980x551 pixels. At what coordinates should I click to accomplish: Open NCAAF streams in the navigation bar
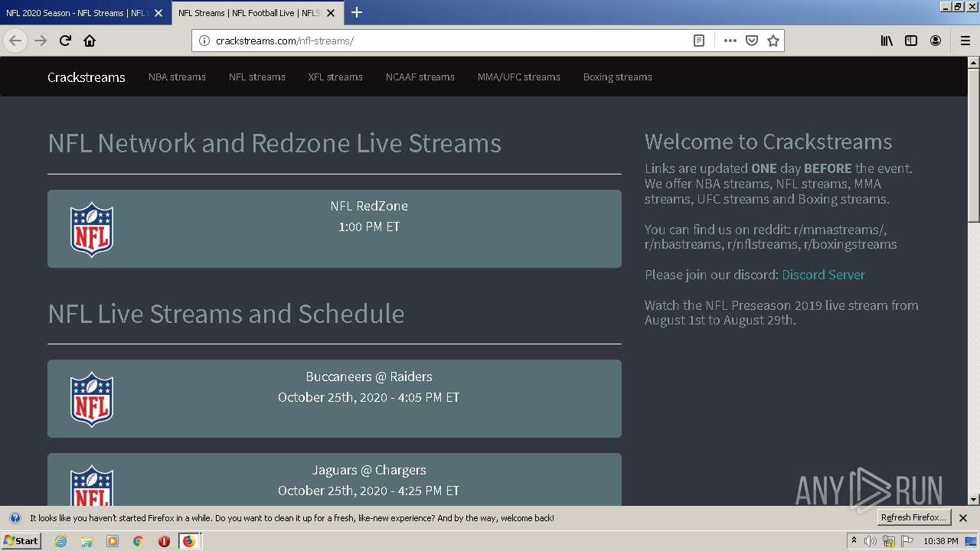pyautogui.click(x=420, y=77)
